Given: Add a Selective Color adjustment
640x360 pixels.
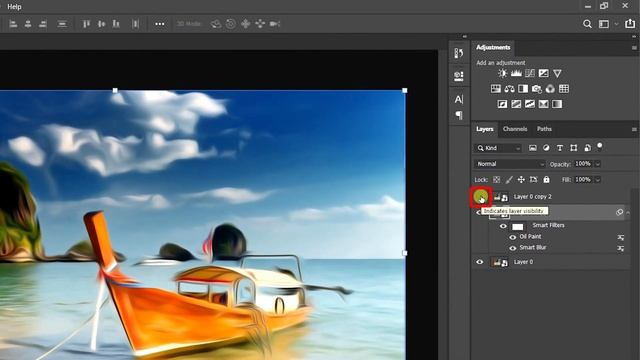Looking at the screenshot, I should 544,104.
